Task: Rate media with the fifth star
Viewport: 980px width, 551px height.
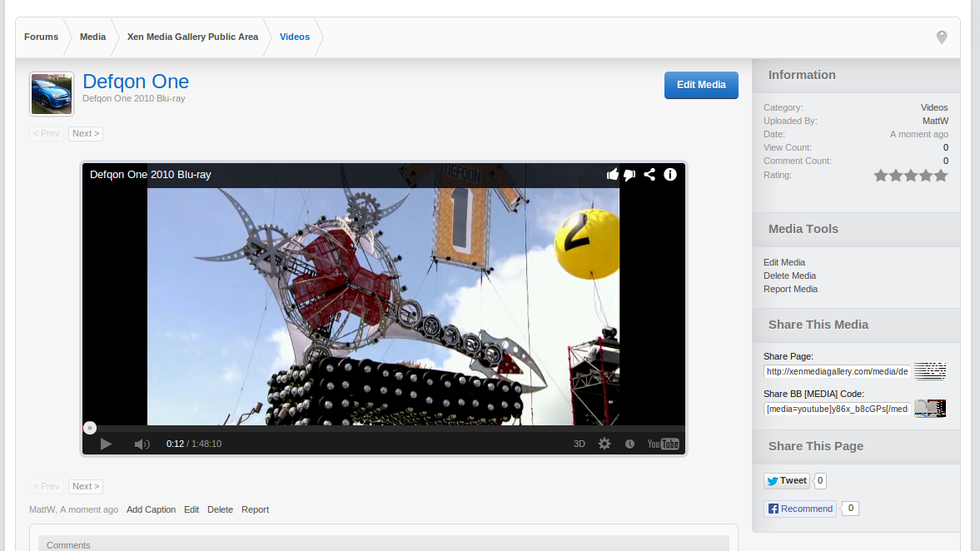Action: tap(941, 176)
